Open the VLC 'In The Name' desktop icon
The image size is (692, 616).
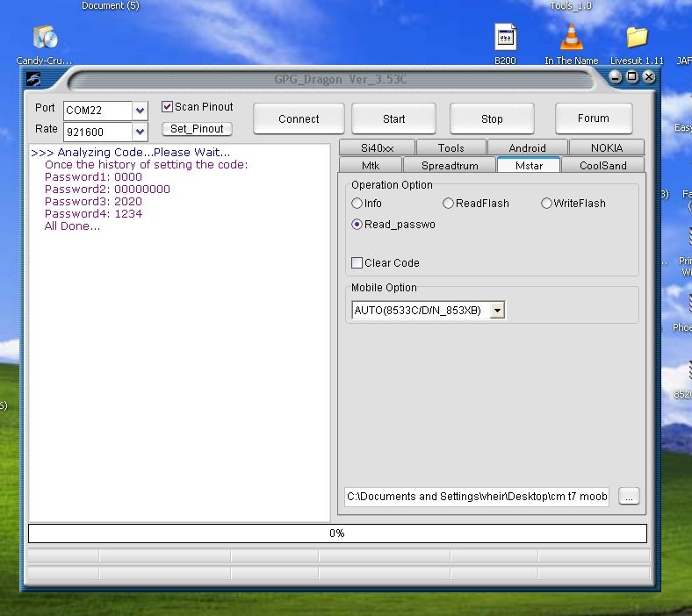(x=571, y=38)
